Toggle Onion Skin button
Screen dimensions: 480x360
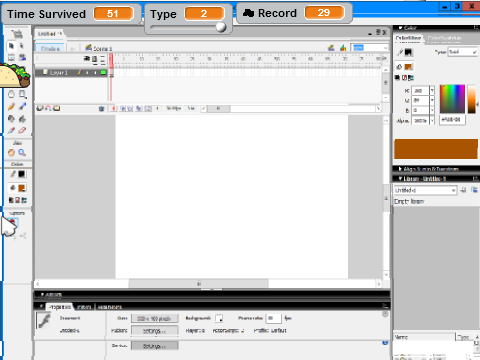click(x=123, y=108)
